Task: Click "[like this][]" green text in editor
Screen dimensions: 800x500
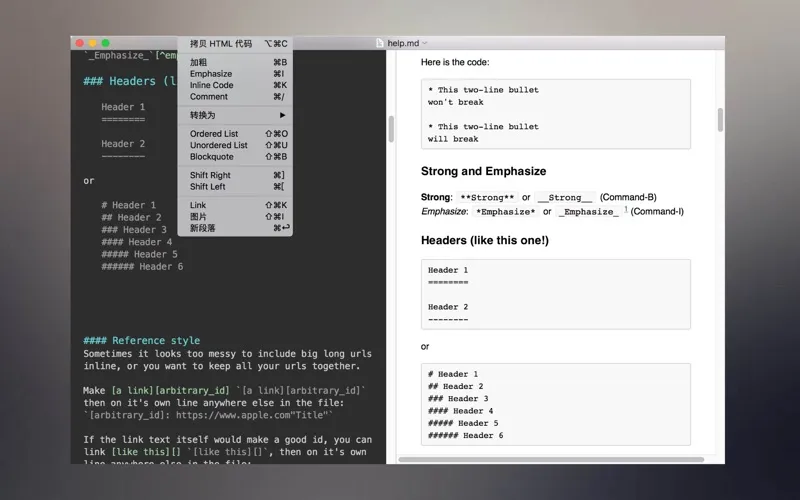Action: pyautogui.click(x=146, y=452)
